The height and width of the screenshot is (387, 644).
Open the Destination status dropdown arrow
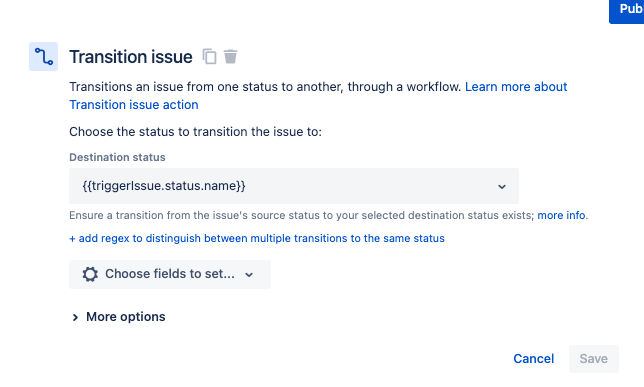(x=501, y=187)
